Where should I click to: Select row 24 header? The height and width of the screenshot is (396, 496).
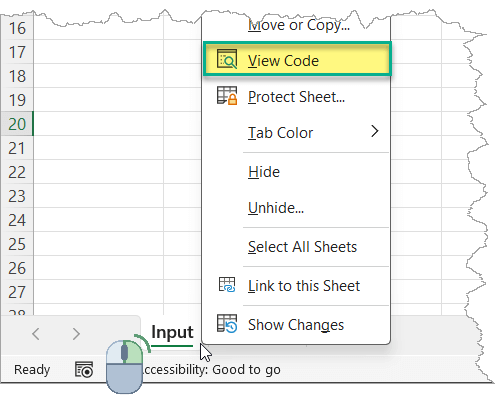(17, 220)
